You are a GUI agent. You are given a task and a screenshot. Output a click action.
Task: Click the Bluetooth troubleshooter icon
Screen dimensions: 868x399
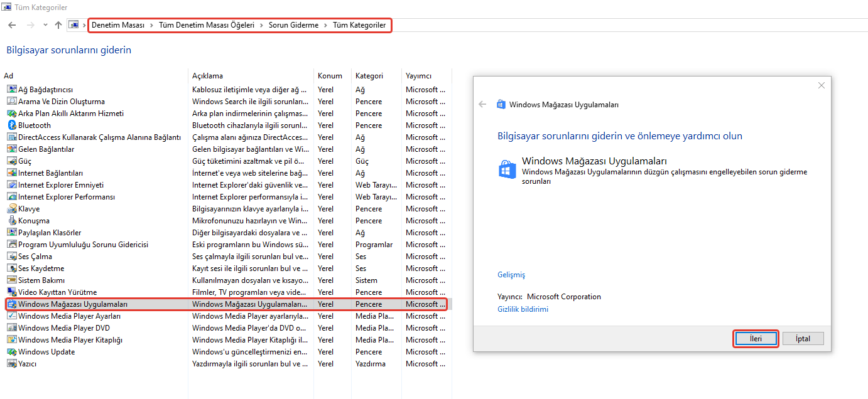[11, 125]
